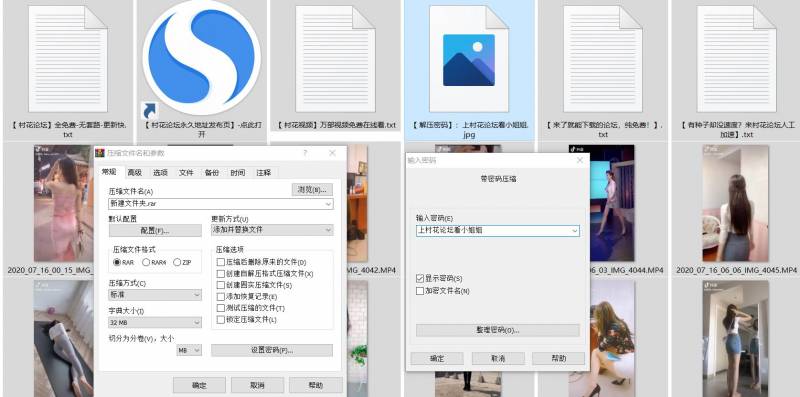Confirm with 确定 in the password dialog
The image size is (800, 397).
(437, 358)
